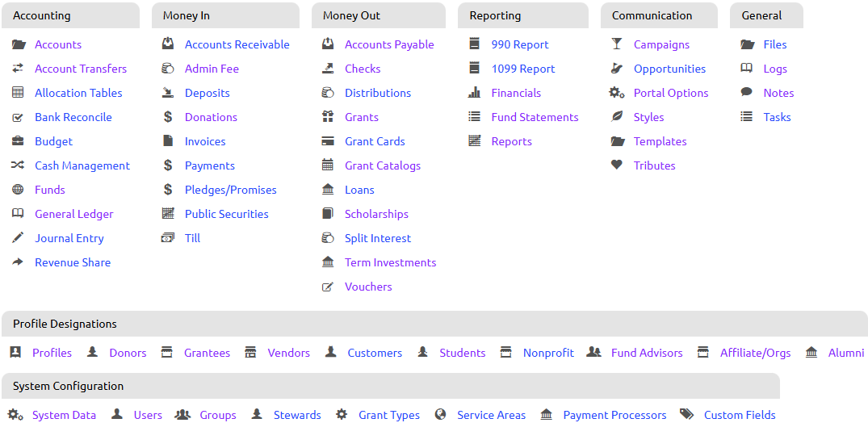This screenshot has height=427, width=868.
Task: Open the 990 Report
Action: point(520,45)
